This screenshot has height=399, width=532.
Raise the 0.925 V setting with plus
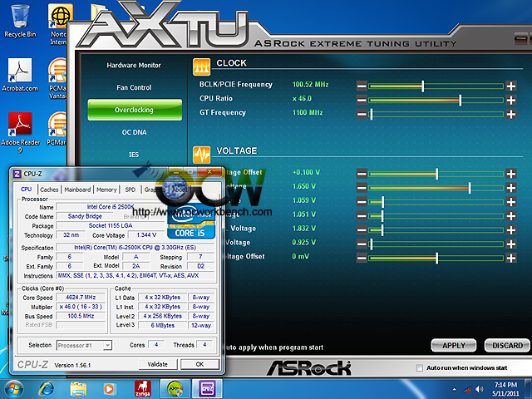point(510,244)
